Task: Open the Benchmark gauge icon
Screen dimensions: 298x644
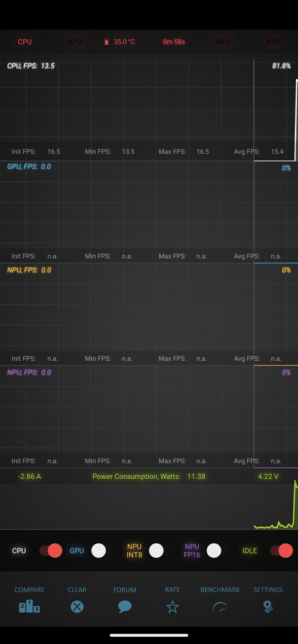Action: click(x=220, y=606)
